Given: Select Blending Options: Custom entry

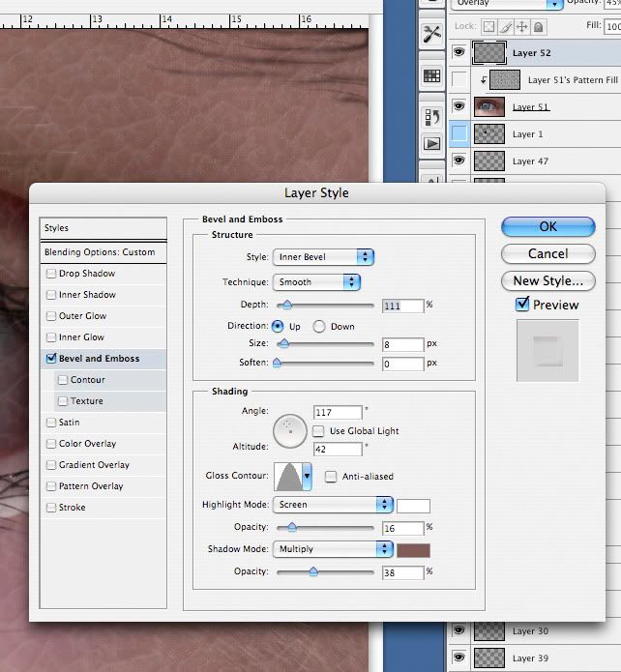Looking at the screenshot, I should [x=103, y=252].
